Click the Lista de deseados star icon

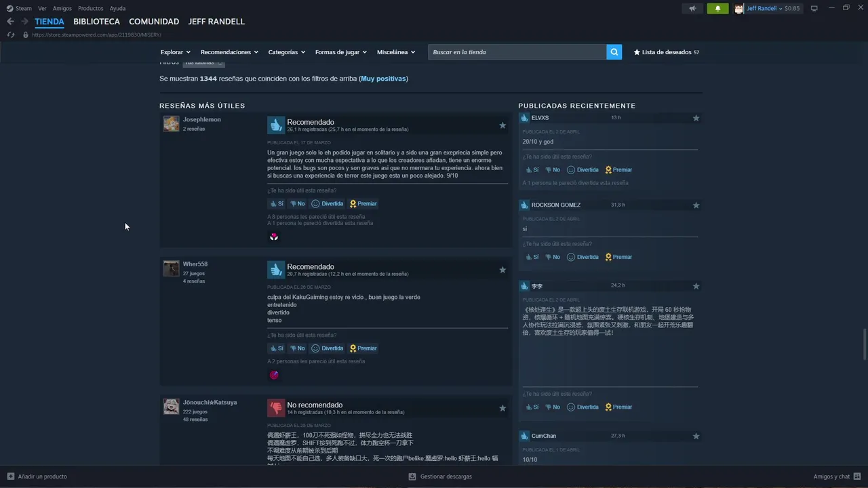(637, 52)
